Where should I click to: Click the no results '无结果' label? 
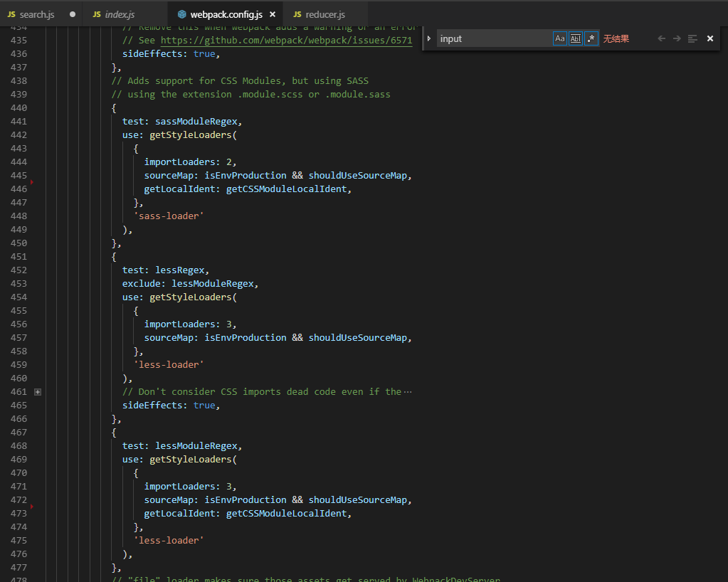(616, 38)
